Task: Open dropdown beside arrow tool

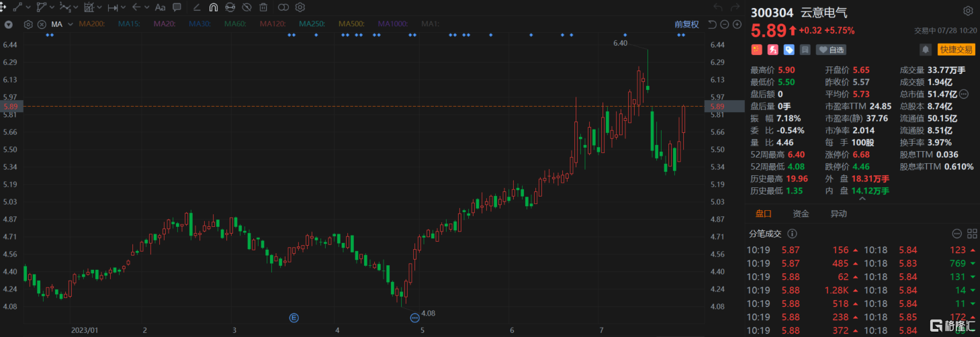Action: coord(146,7)
